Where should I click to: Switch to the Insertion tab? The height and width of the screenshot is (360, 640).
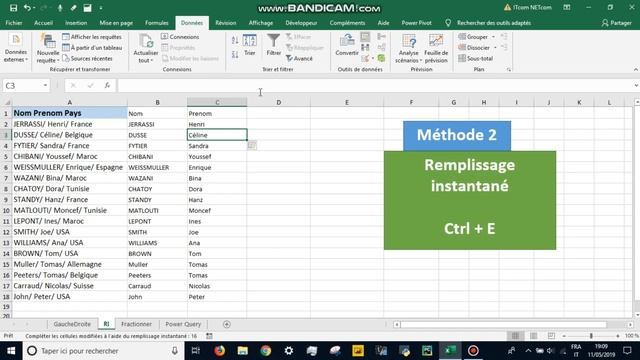(x=76, y=23)
